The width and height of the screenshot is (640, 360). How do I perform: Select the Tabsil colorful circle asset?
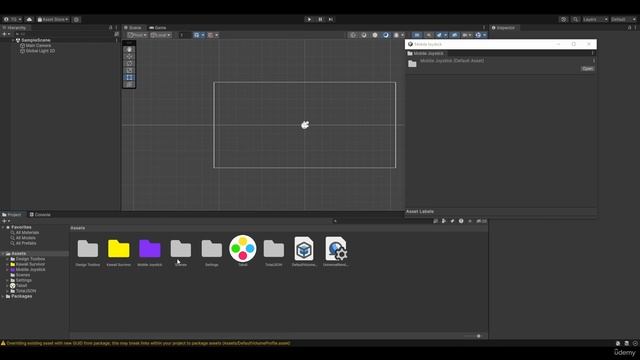[x=243, y=248]
